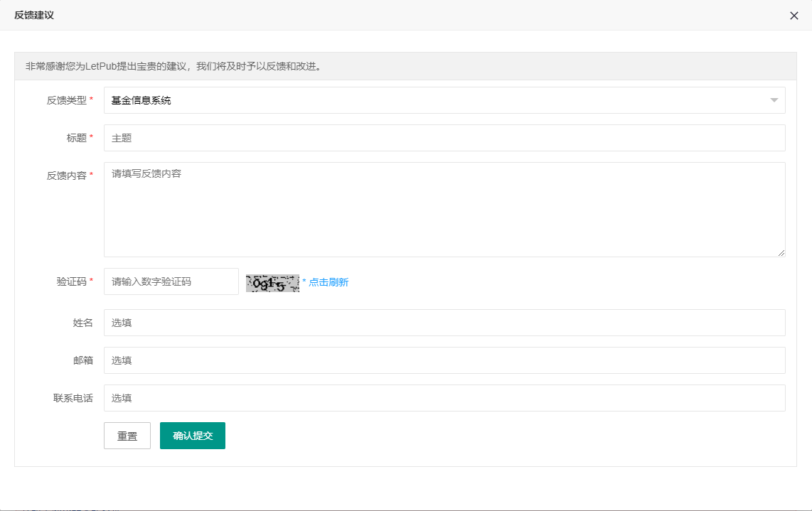Focus the 邮箱 input field
The image size is (812, 511).
pos(444,360)
